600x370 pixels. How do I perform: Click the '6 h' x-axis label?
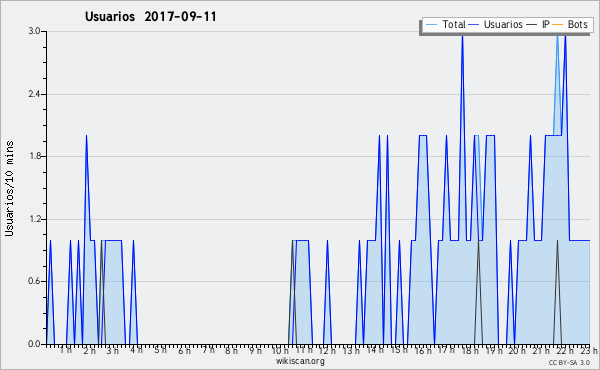click(184, 350)
